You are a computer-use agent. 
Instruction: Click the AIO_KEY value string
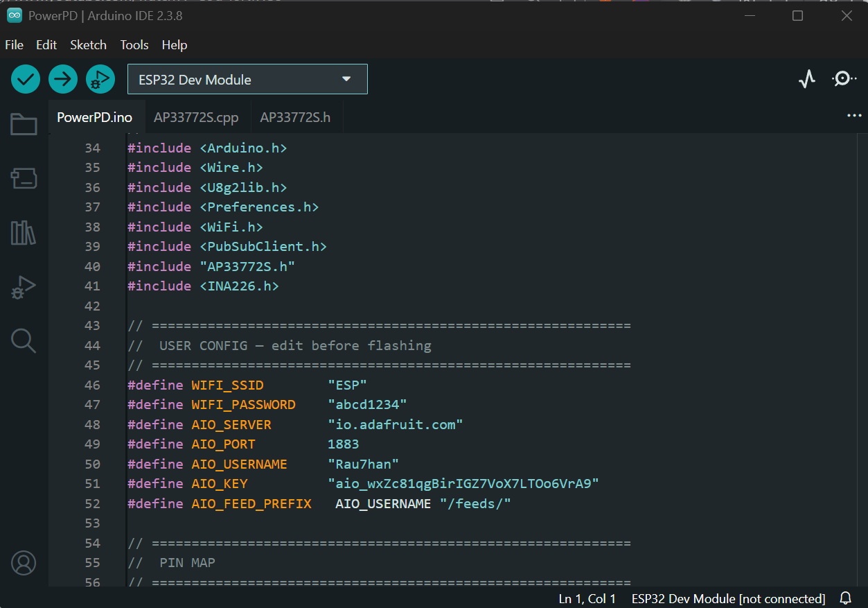click(463, 483)
